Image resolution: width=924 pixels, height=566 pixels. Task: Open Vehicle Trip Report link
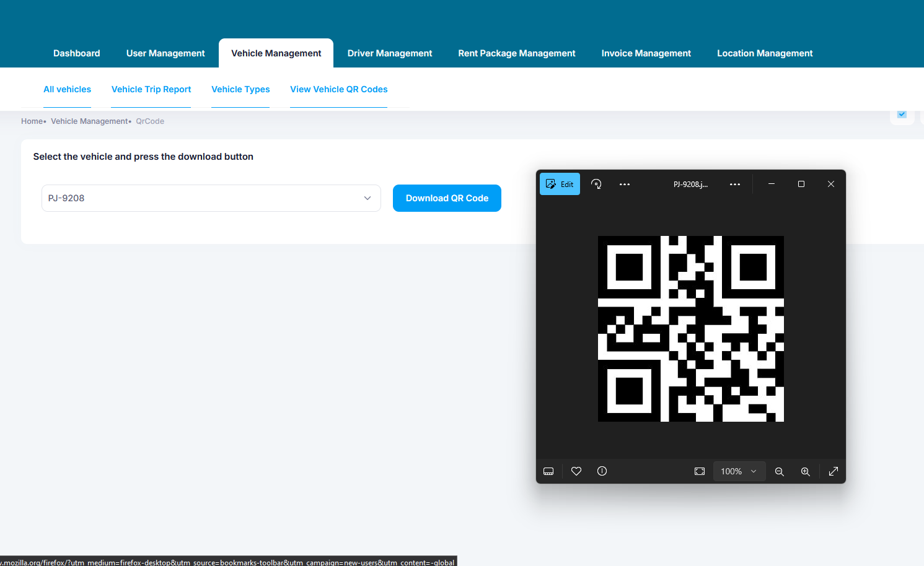coord(151,89)
